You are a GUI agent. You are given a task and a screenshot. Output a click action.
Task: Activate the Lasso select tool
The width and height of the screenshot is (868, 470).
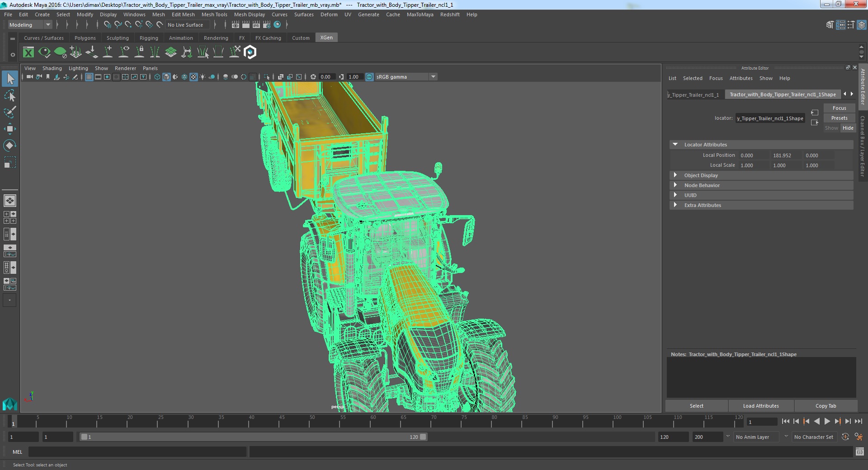(x=10, y=95)
